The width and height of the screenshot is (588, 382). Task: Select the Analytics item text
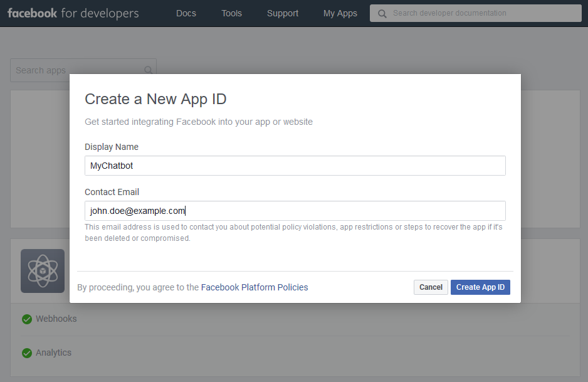pos(54,353)
